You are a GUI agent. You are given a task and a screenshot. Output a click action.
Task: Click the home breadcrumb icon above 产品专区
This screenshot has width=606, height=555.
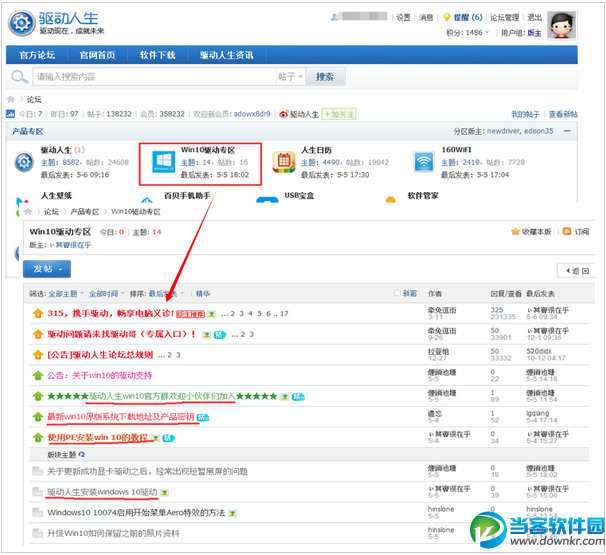coord(11,100)
